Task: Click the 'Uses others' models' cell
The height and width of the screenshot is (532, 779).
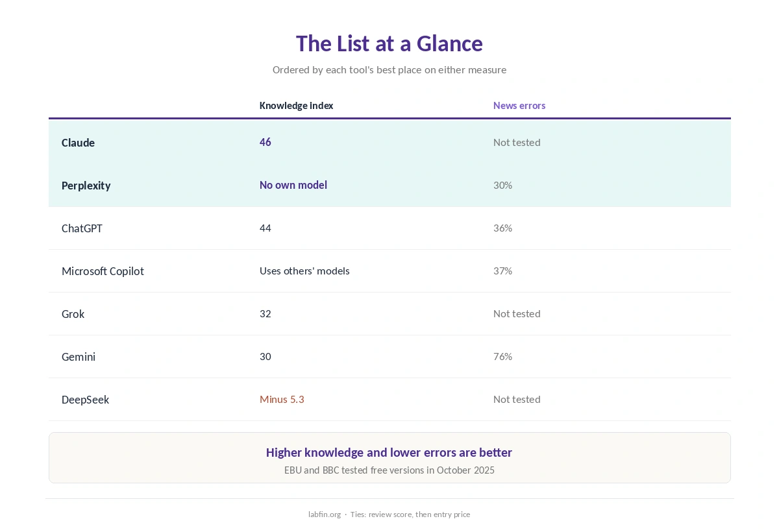Action: pyautogui.click(x=304, y=271)
